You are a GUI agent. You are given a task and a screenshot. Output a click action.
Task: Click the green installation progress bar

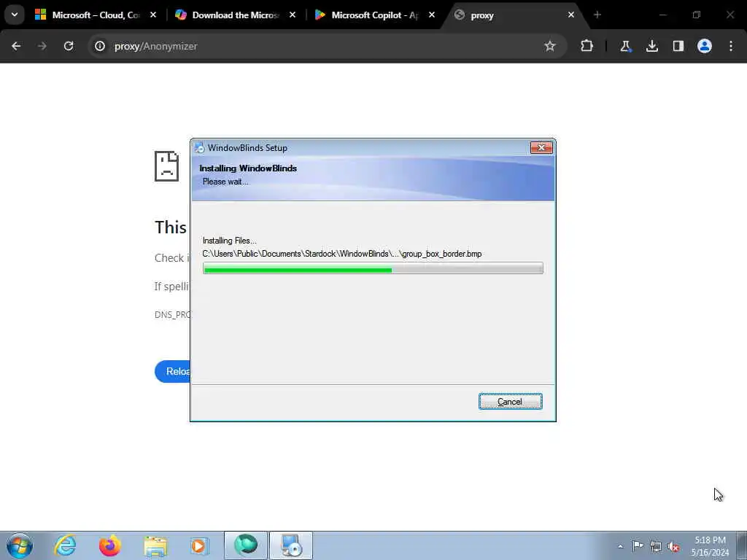(x=373, y=268)
